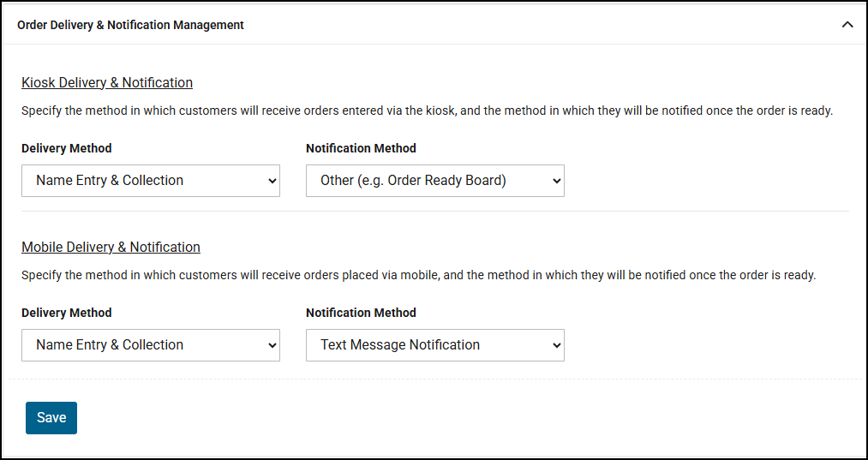Click the kiosk section Delivery Method label
Viewport: 868px width, 460px height.
point(67,148)
